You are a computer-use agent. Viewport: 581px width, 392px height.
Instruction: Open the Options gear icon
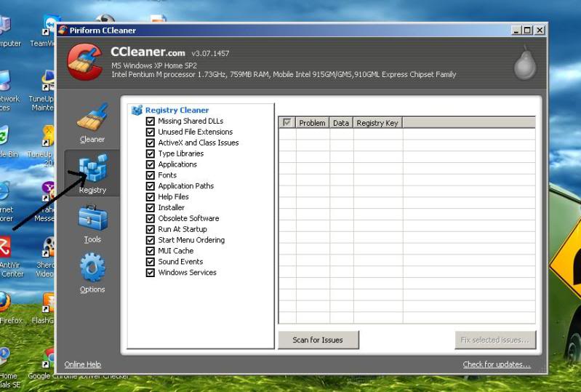pyautogui.click(x=92, y=267)
